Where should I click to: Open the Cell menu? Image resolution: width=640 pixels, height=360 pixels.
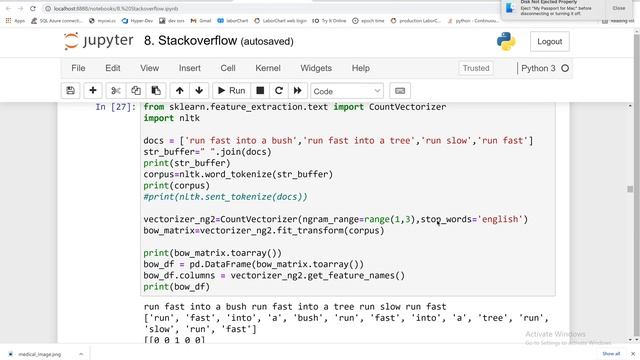(x=228, y=68)
